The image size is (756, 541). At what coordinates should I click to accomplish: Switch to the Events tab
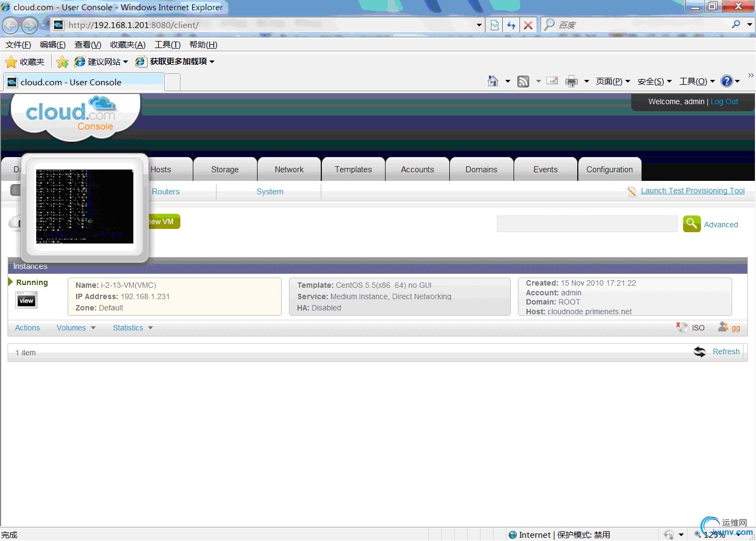point(545,170)
